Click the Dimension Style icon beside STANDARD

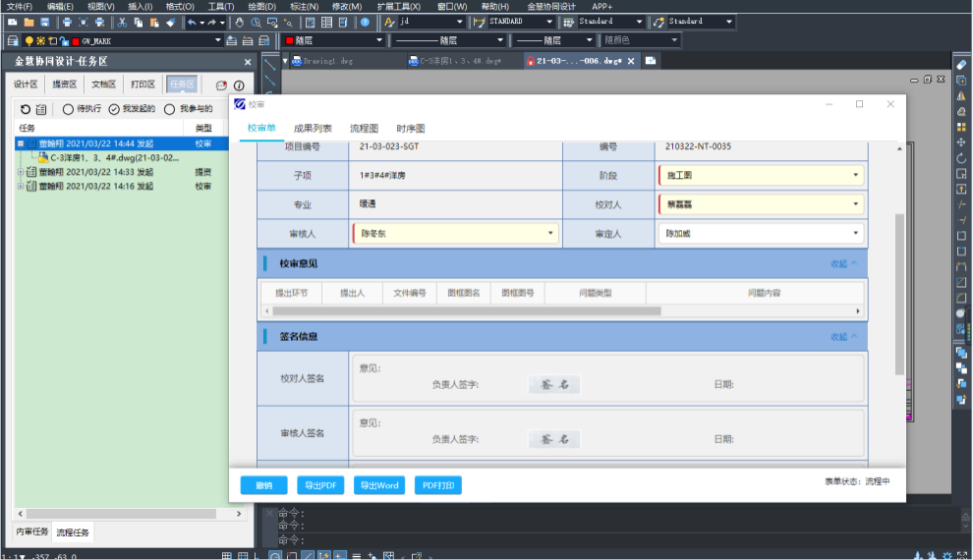(479, 23)
